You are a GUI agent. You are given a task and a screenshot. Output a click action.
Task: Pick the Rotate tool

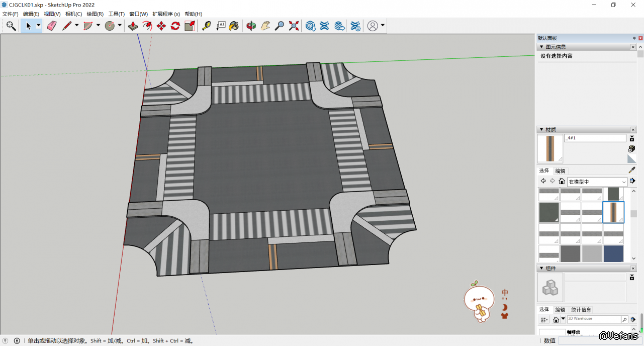[x=175, y=26]
